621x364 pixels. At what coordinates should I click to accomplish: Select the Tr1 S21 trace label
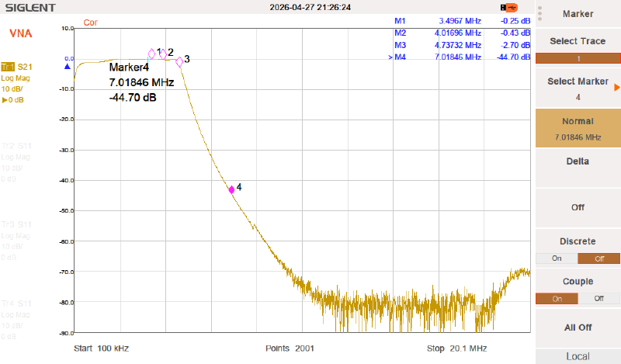pos(16,67)
